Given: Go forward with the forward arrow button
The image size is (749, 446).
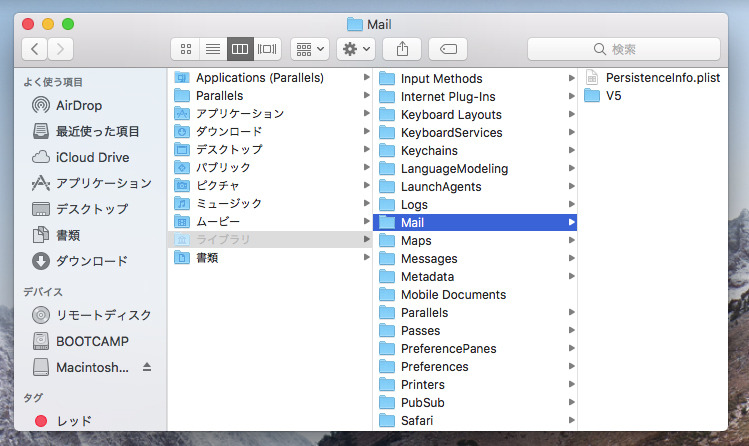Looking at the screenshot, I should [60, 49].
